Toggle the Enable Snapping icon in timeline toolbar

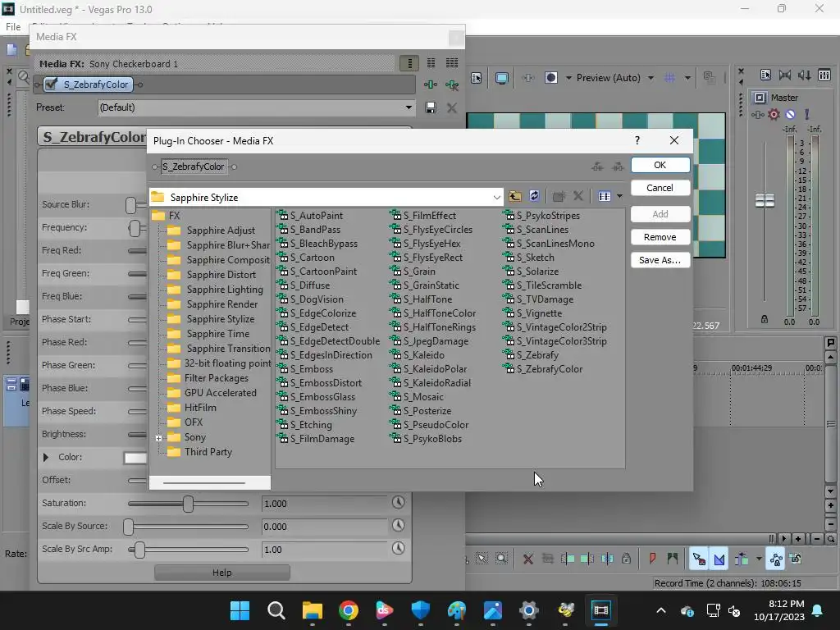698,559
